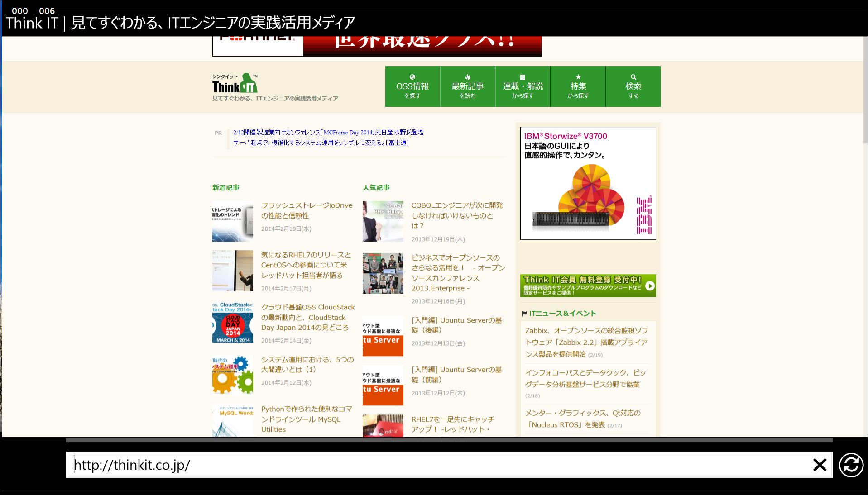
Task: Click the top red banner advertisement
Action: point(377,46)
